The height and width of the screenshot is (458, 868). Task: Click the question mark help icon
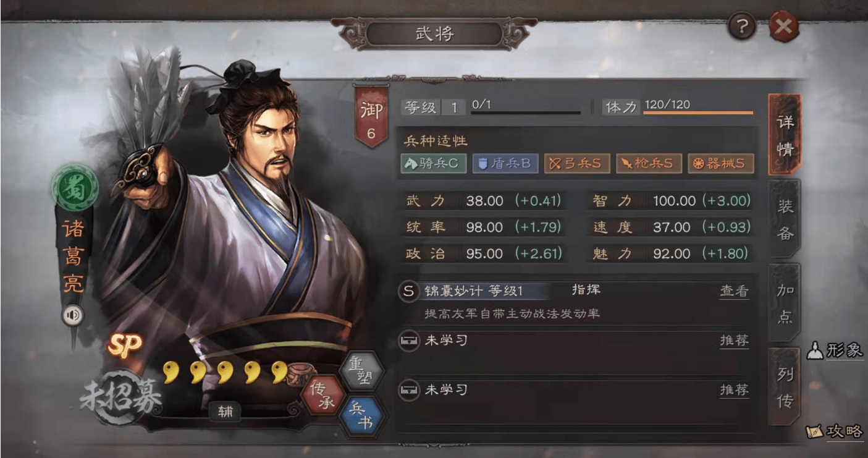click(x=743, y=27)
